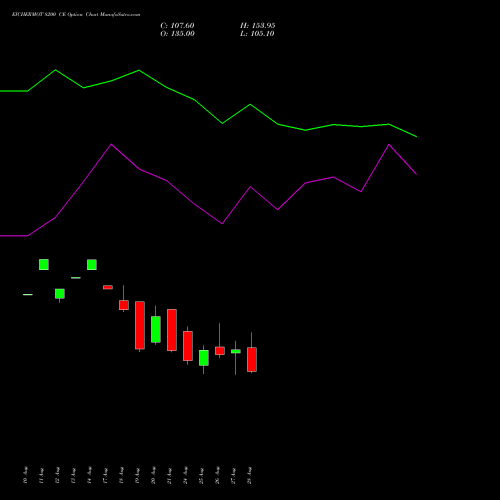Click the green candlestick for 14 Aug
500x500 pixels.
tap(92, 265)
